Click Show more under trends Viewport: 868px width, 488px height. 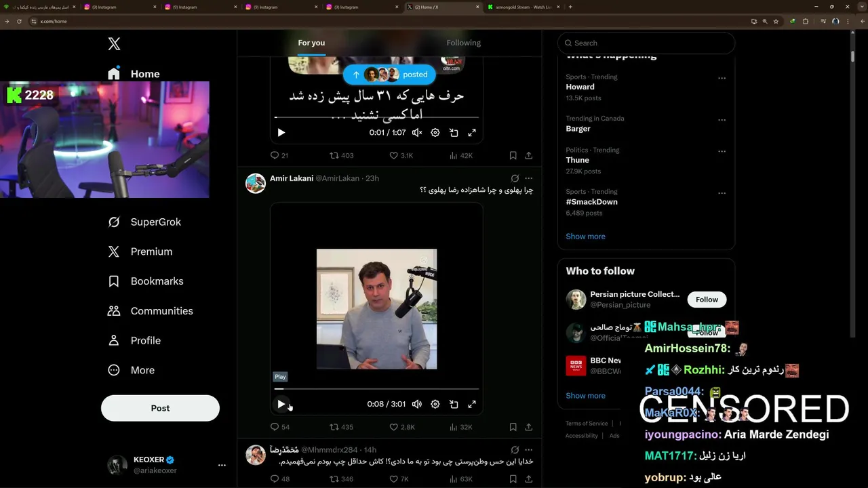(585, 237)
